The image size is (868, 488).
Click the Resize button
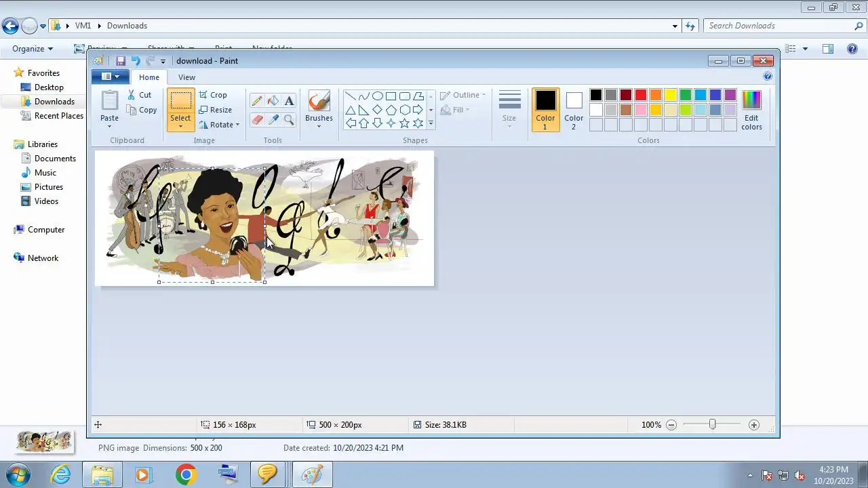tap(215, 110)
